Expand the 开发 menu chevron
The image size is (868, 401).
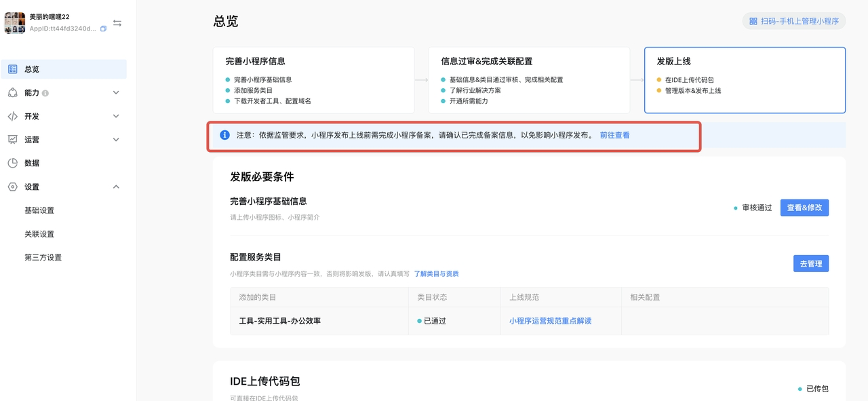tap(116, 116)
